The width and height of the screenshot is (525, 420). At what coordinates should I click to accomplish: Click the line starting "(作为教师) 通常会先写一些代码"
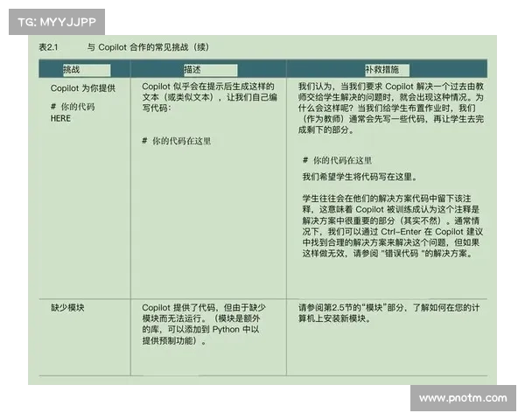[x=393, y=119]
